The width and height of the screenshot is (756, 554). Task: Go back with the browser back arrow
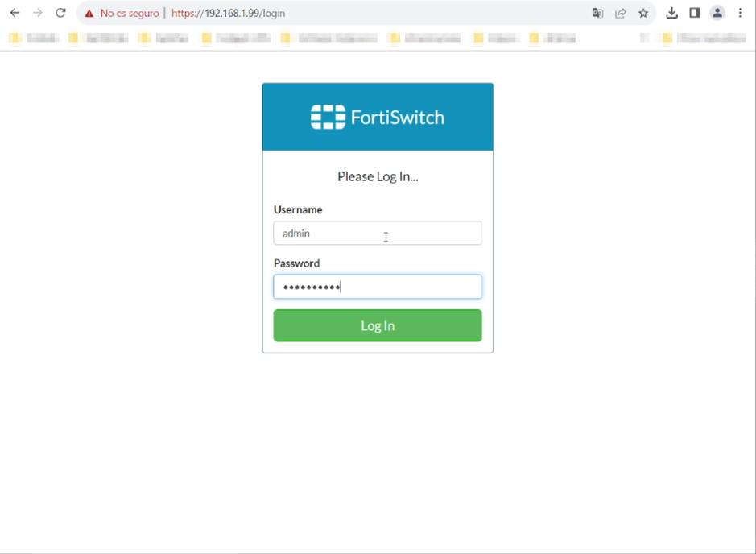tap(15, 13)
